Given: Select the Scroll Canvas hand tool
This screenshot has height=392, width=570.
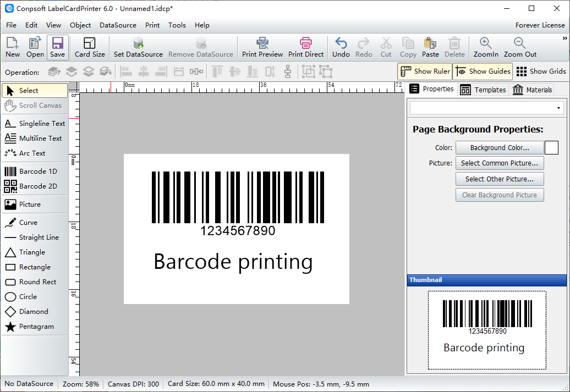Looking at the screenshot, I should click(x=35, y=106).
